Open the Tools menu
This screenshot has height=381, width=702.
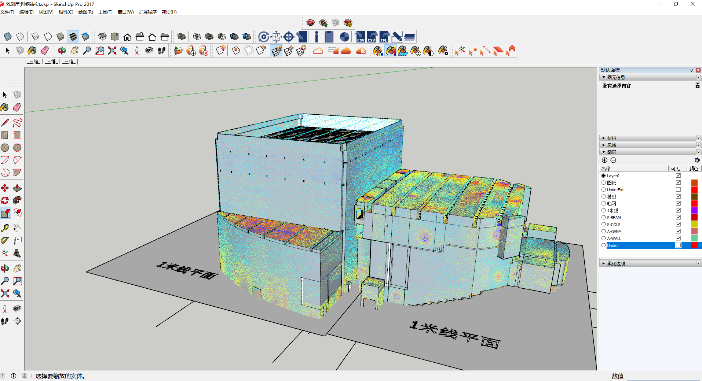105,12
